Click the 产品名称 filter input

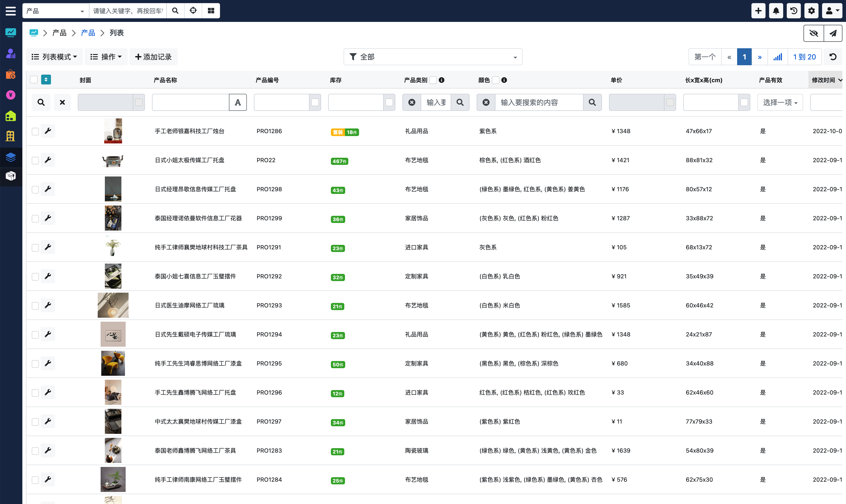coord(191,102)
